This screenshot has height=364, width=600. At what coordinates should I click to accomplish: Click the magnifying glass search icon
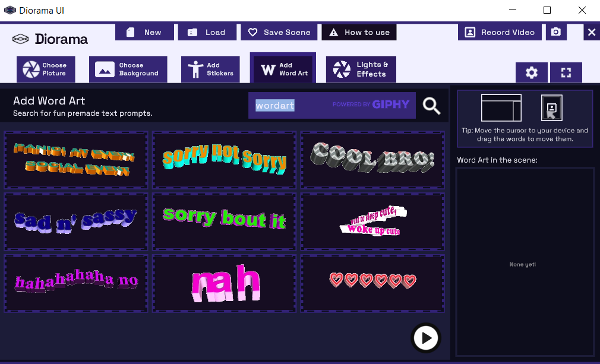432,106
